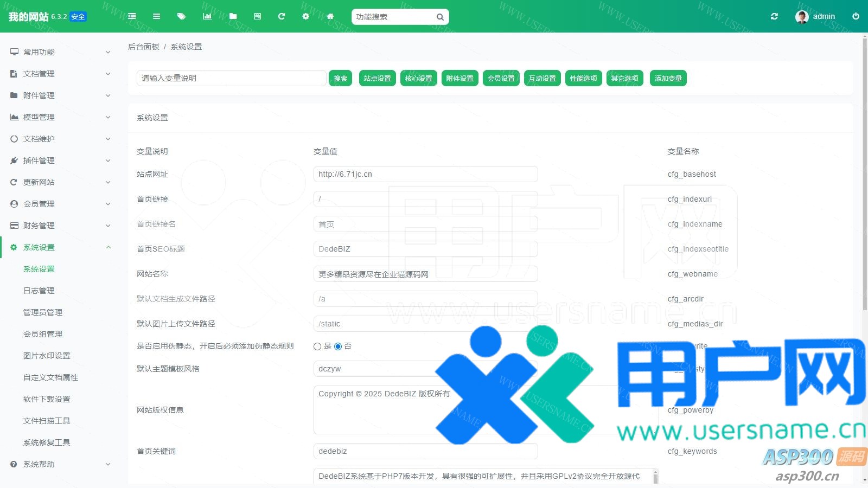
Task: Click the 站点网址 input field
Action: [x=425, y=174]
